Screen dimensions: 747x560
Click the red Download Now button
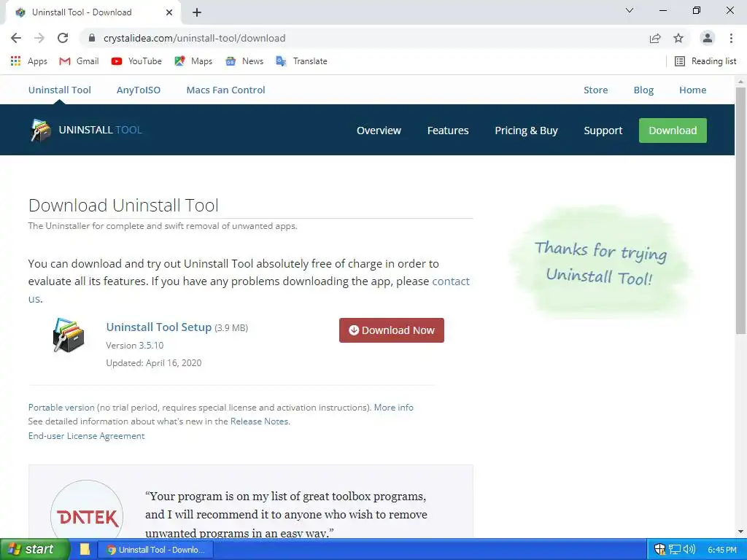point(392,330)
